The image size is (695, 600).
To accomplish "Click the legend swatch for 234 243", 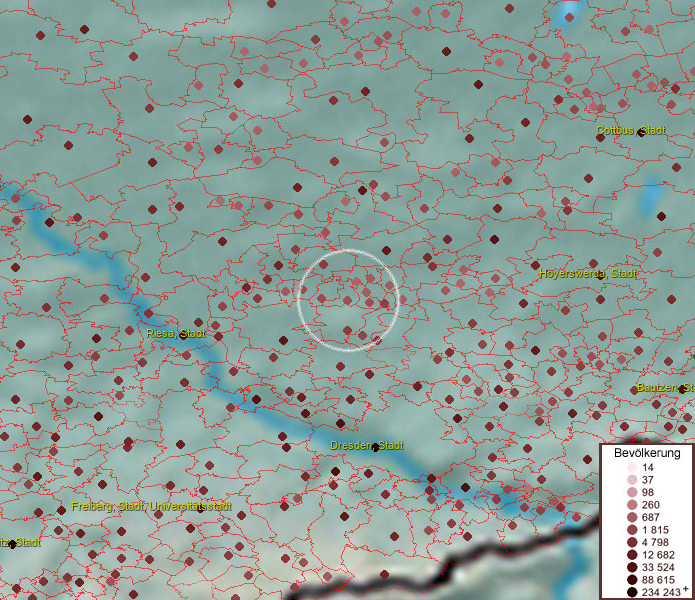I will point(633,592).
